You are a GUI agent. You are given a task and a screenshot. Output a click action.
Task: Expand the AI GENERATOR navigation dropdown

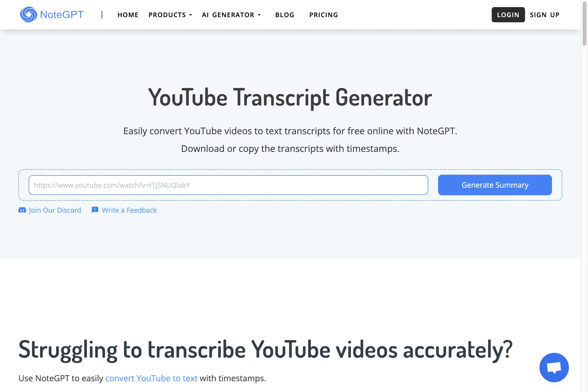point(232,14)
